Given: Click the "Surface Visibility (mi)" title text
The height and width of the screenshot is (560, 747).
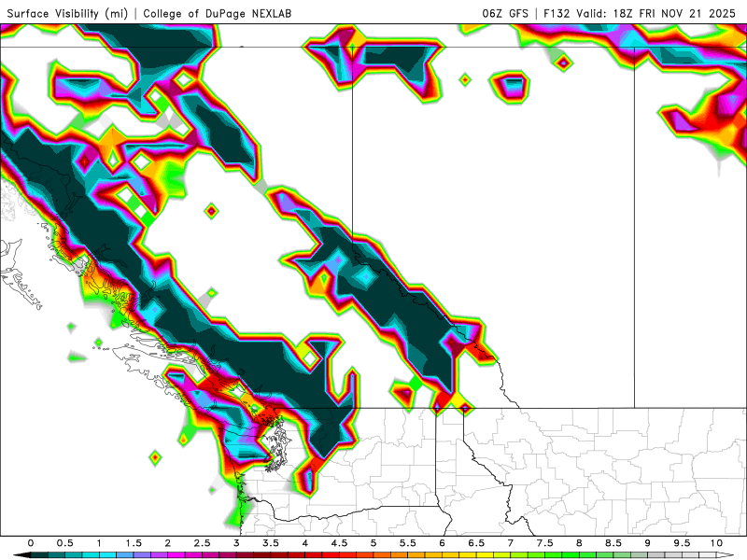Looking at the screenshot, I should (67, 13).
